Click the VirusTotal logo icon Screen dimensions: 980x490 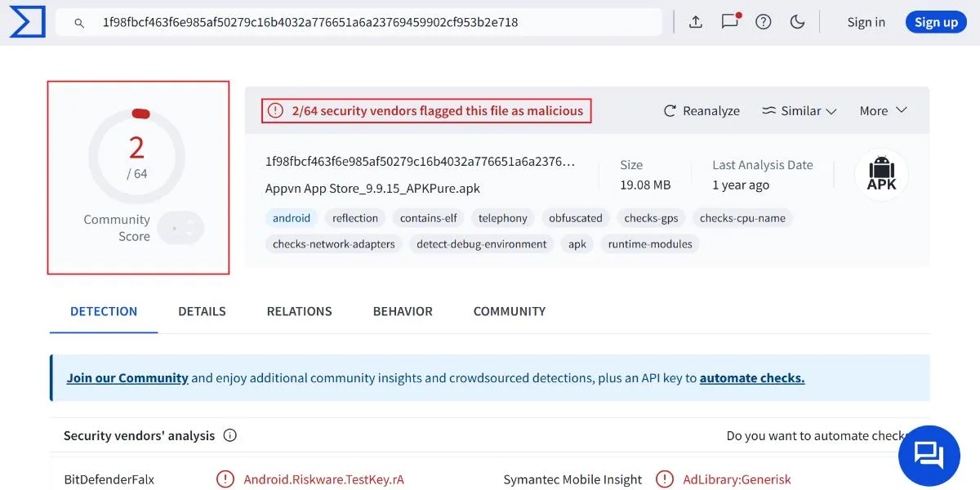tap(27, 22)
